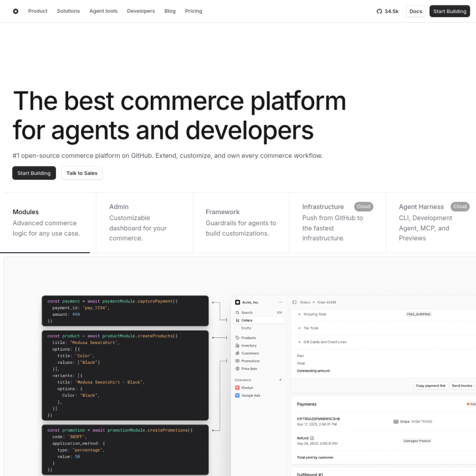Click the Damaged Product badge
This screenshot has height=476, width=476.
(x=417, y=441)
